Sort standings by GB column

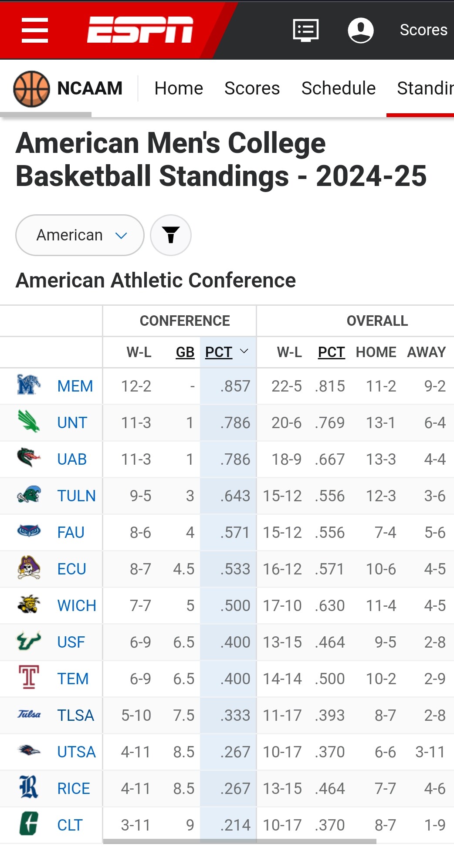pos(185,352)
